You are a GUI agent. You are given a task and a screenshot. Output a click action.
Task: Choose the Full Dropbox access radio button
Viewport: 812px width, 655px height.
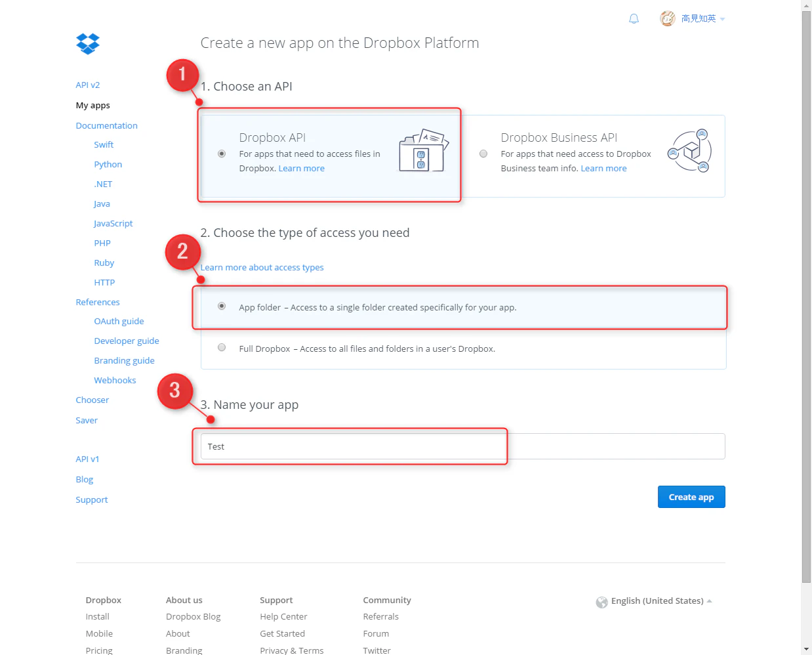(222, 347)
